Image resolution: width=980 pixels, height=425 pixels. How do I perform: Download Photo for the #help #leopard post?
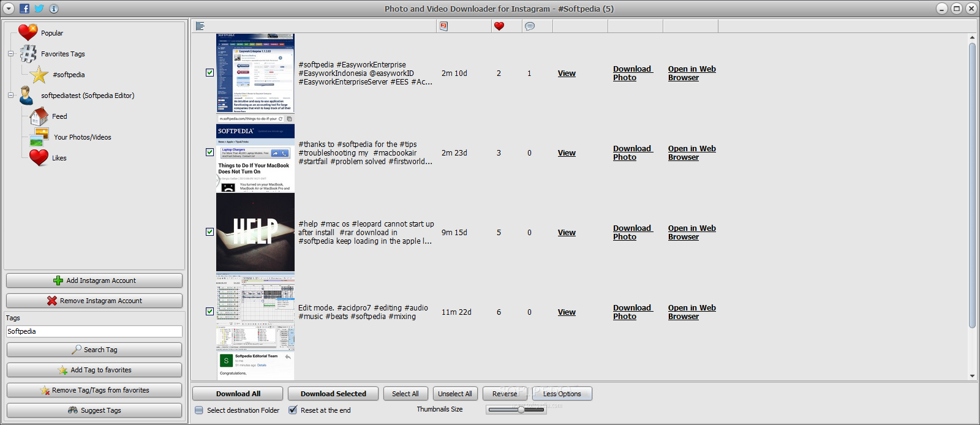click(x=633, y=233)
